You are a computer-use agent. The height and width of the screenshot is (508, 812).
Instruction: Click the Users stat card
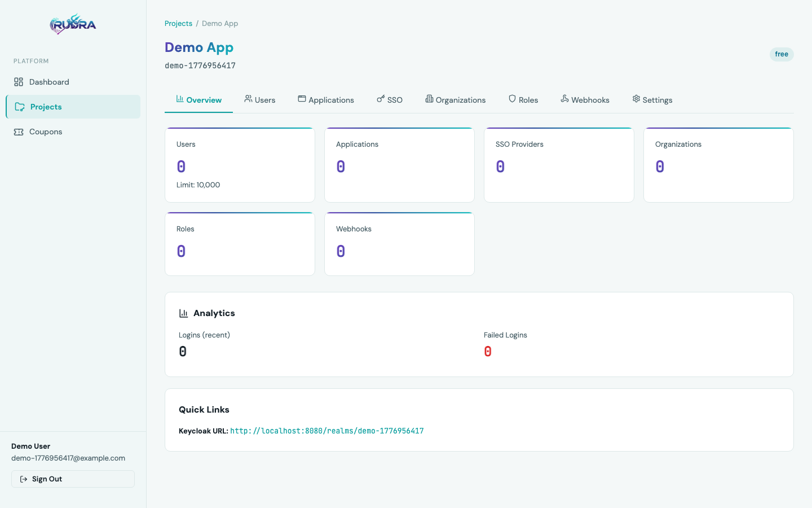pyautogui.click(x=240, y=165)
